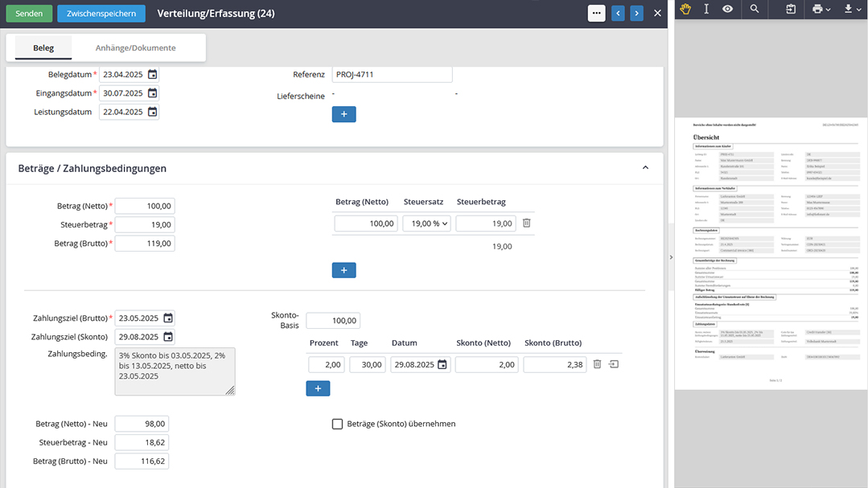Open calendar picker for Belegdatum
The height and width of the screenshot is (488, 868).
pos(152,74)
